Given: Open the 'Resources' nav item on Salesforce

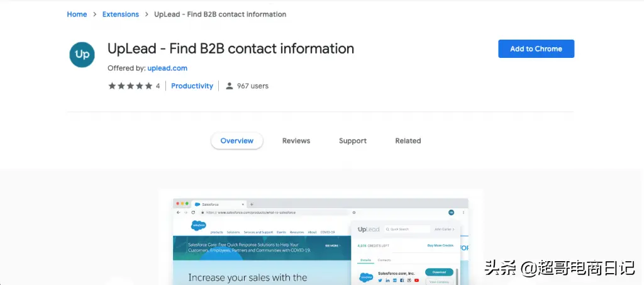Looking at the screenshot, I should click(297, 232).
